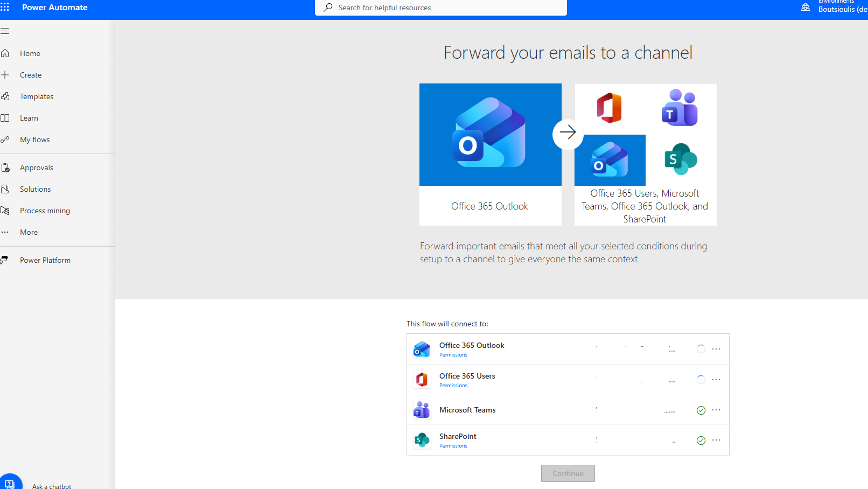Viewport: 868px width, 489px height.
Task: Open Permissions link under Office 365 Outlook
Action: tap(453, 355)
